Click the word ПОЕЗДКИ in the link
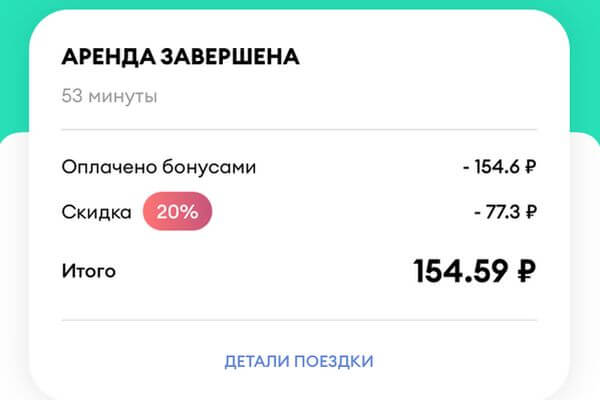The height and width of the screenshot is (400, 600). 335,360
